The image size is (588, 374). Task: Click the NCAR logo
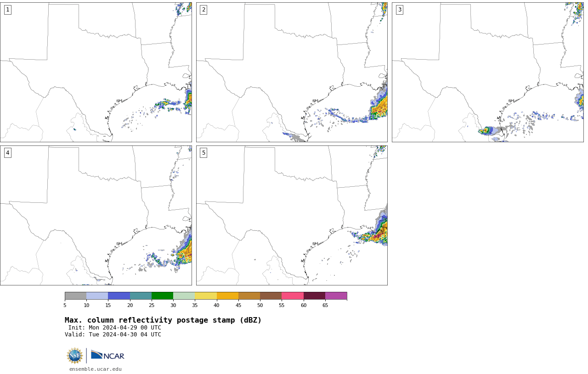107,356
